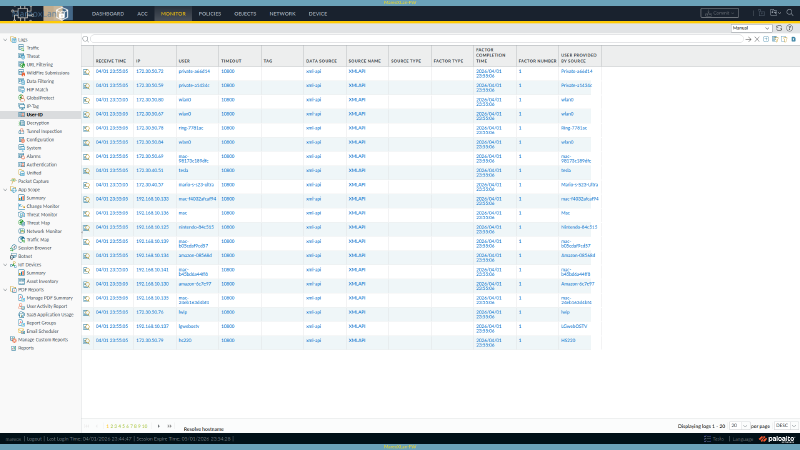This screenshot has width=800, height=450.
Task: Open the Tasks link in footer
Action: click(714, 439)
